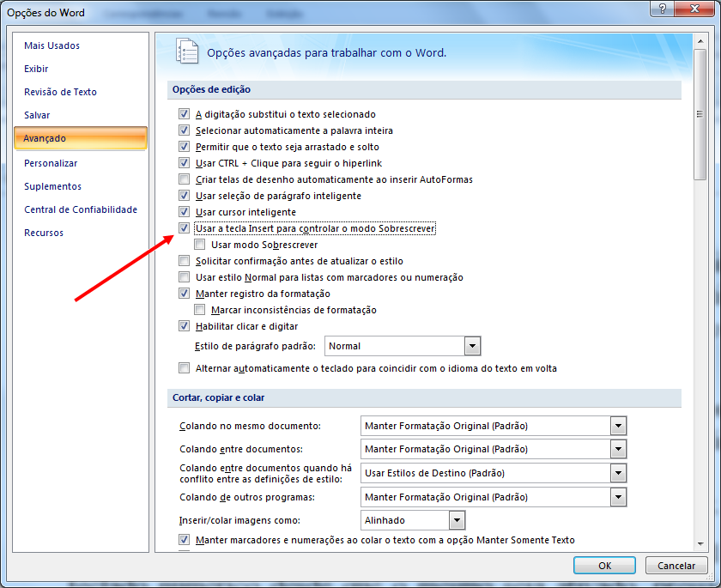Close the Opções do Word dialog
This screenshot has height=588, width=721.
pyautogui.click(x=695, y=9)
